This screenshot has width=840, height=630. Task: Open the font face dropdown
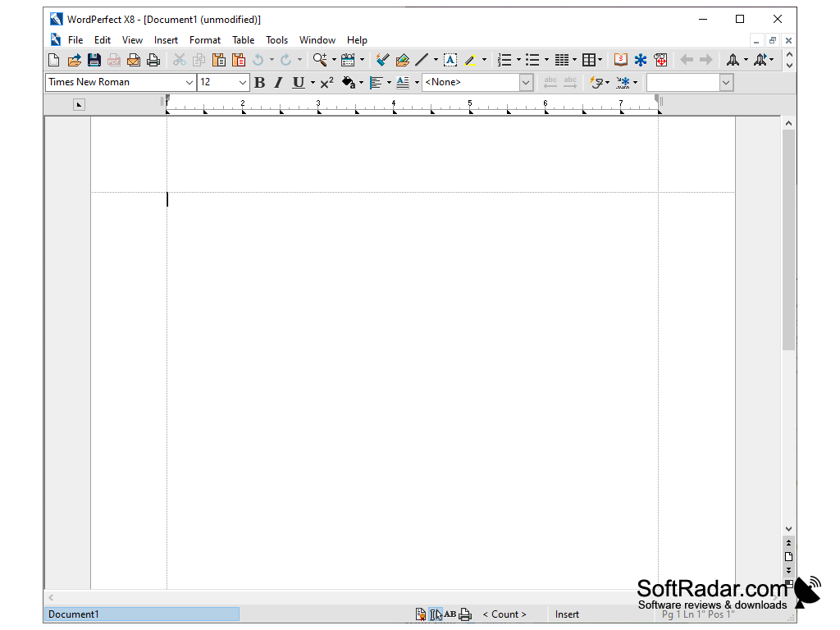click(189, 82)
